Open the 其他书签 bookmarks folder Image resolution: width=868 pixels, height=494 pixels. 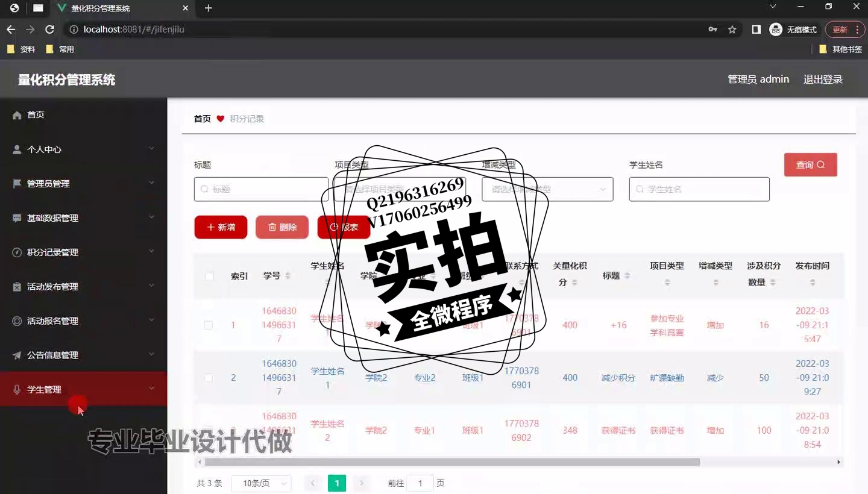click(841, 49)
